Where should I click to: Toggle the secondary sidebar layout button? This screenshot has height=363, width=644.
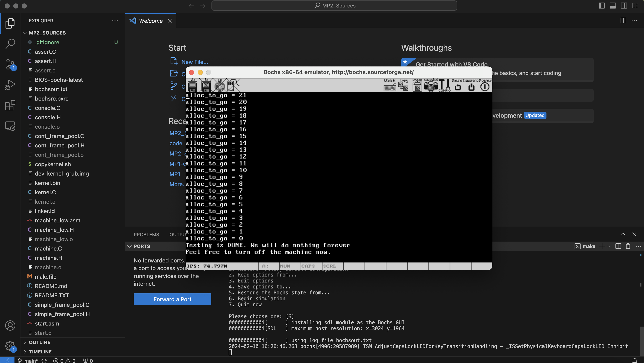click(624, 6)
